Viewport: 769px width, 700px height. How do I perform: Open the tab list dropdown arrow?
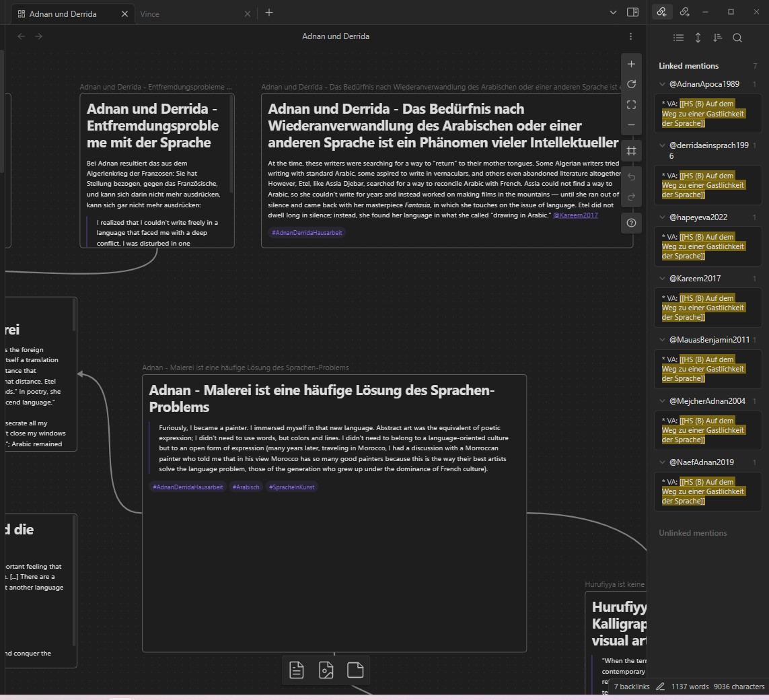tap(612, 13)
